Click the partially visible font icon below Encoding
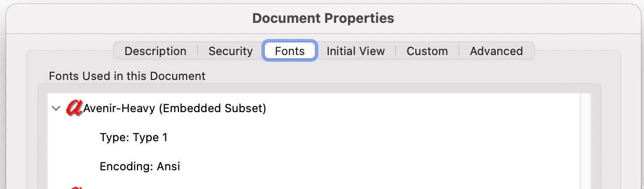 tap(75, 187)
